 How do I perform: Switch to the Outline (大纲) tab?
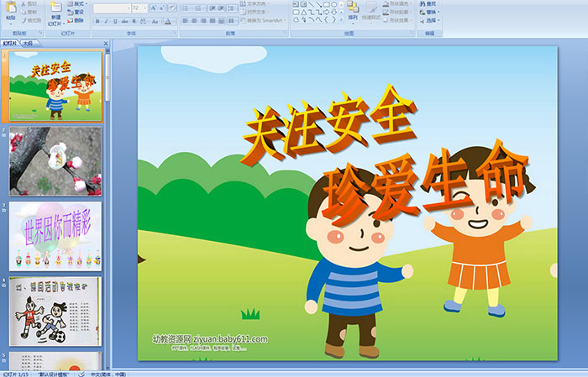28,42
